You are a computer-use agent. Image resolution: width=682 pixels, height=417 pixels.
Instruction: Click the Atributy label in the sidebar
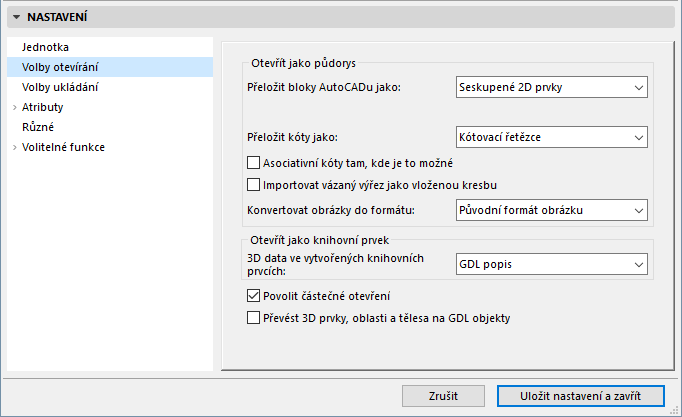coord(43,107)
